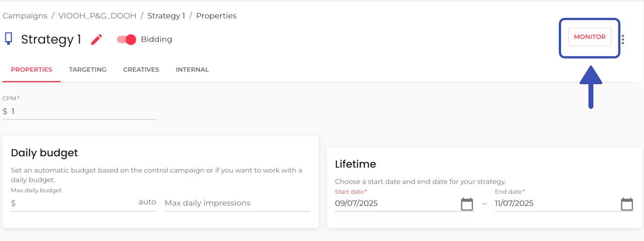This screenshot has height=241, width=644.
Task: Select the Properties tab
Action: point(32,70)
